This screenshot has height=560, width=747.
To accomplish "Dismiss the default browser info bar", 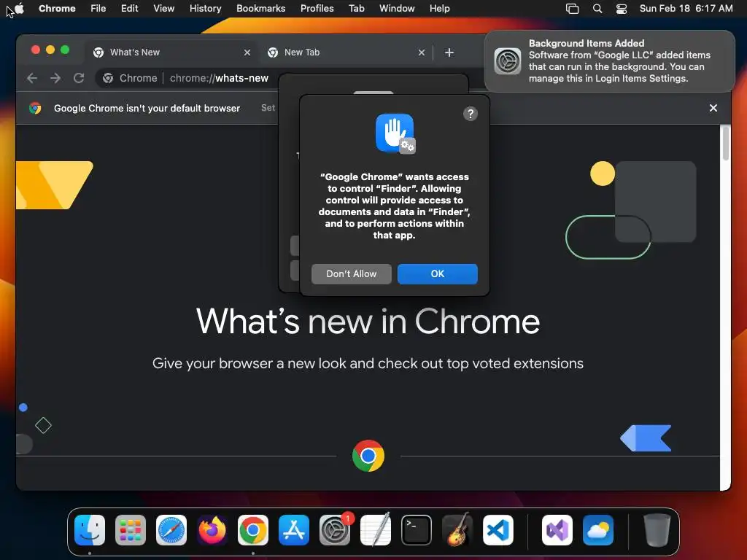I will [x=713, y=108].
